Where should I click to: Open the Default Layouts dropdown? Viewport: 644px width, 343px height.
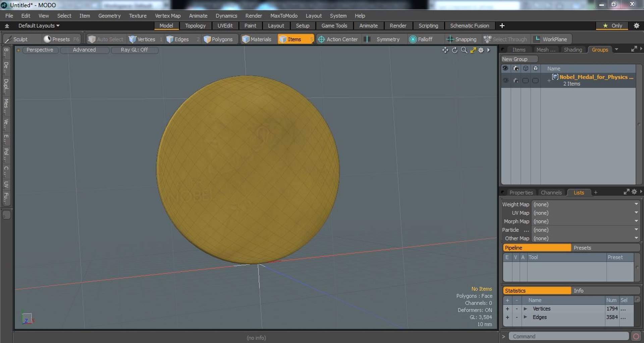click(39, 25)
